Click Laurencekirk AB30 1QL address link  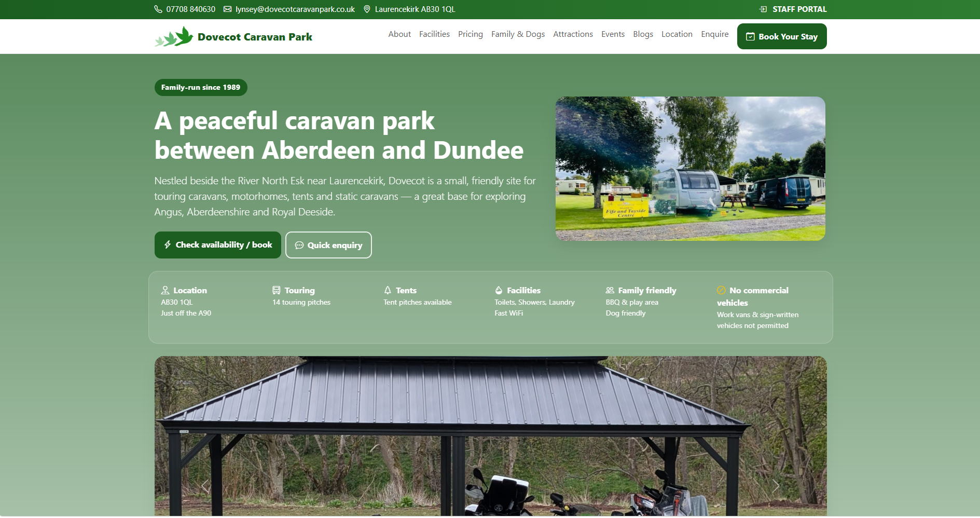[x=415, y=9]
